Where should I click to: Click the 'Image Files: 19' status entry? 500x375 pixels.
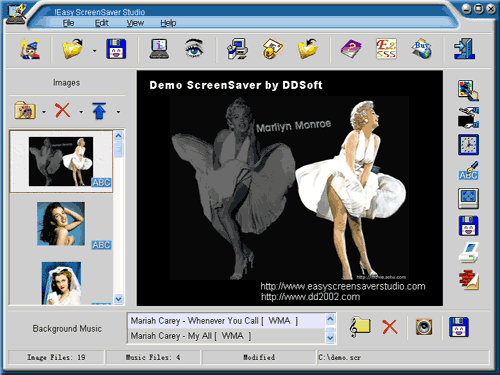click(56, 357)
